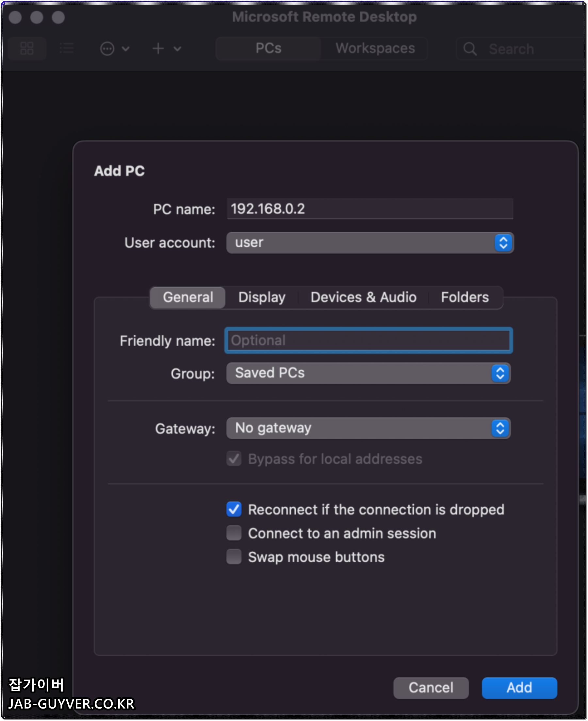Select the PCs tab in toolbar
The image size is (588, 721).
click(269, 48)
